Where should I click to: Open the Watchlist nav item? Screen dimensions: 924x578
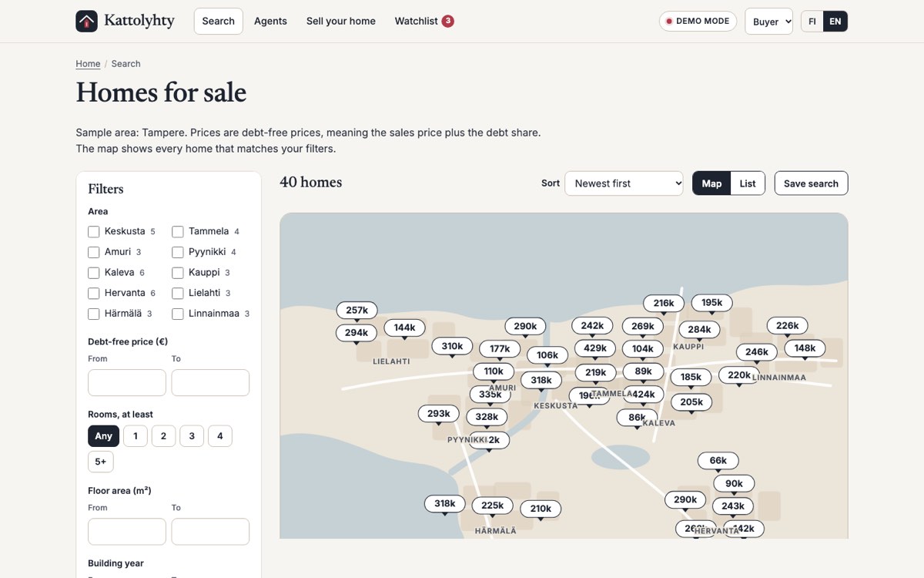point(424,22)
